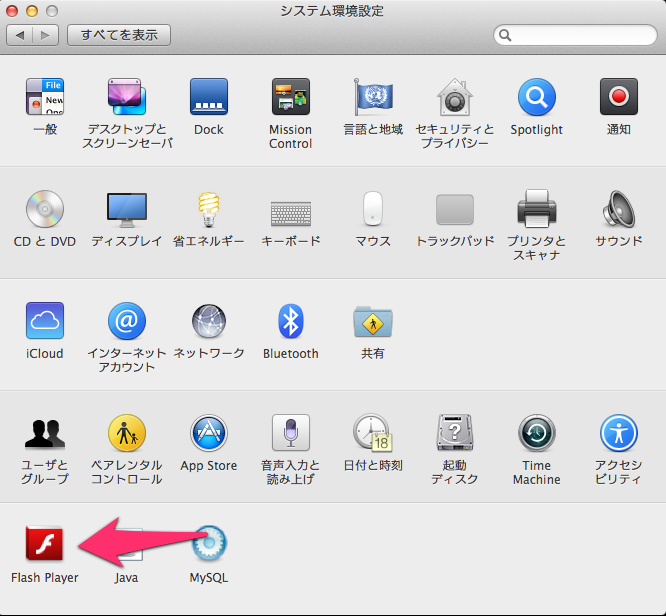Open 起動ディスク (Startup Disk) preferences

[x=455, y=432]
